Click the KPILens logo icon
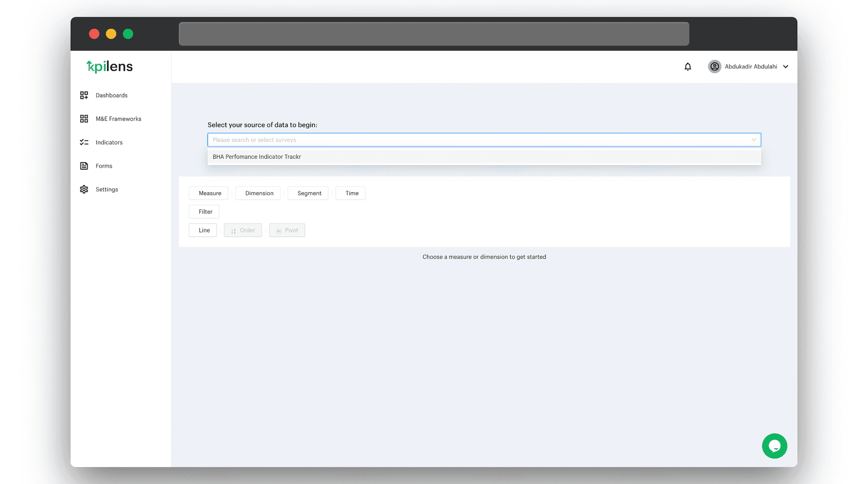This screenshot has height=484, width=868. coord(109,66)
